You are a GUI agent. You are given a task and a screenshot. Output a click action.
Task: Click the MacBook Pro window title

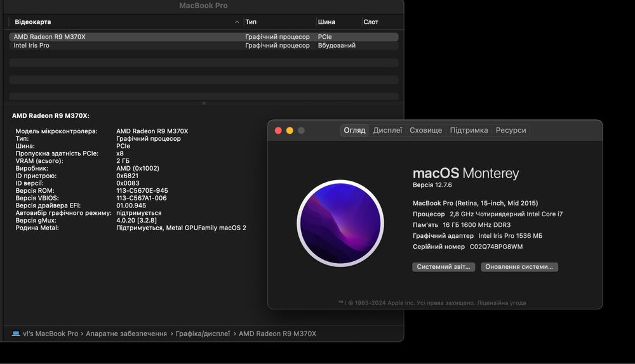(203, 6)
